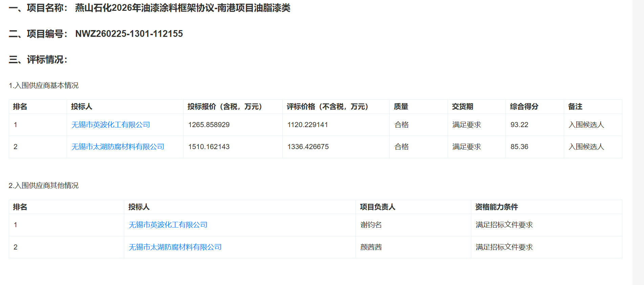This screenshot has height=285, width=644.
Task: Click the 资格能力条件 column header
Action: click(496, 207)
